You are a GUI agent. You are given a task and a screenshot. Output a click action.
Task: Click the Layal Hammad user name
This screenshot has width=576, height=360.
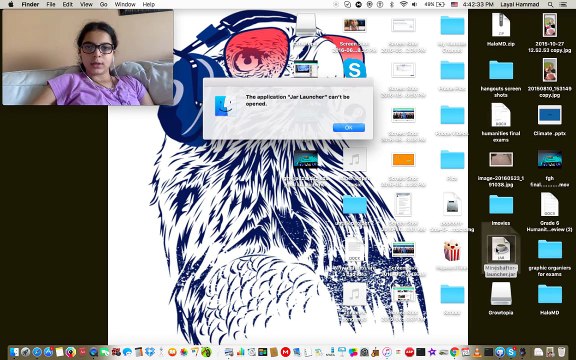click(521, 4)
